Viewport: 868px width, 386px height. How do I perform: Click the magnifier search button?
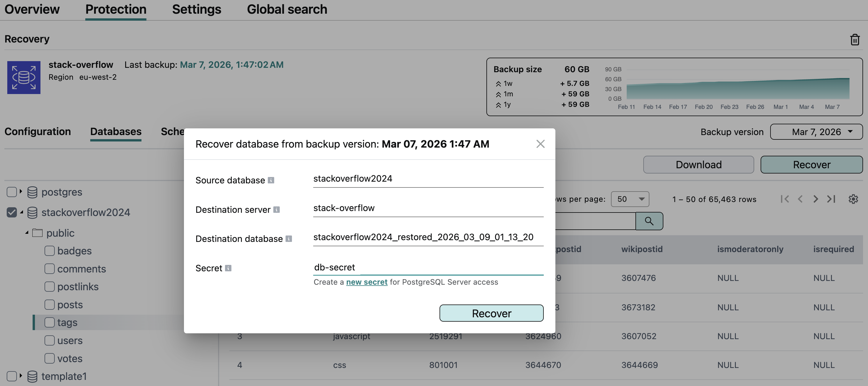click(649, 221)
